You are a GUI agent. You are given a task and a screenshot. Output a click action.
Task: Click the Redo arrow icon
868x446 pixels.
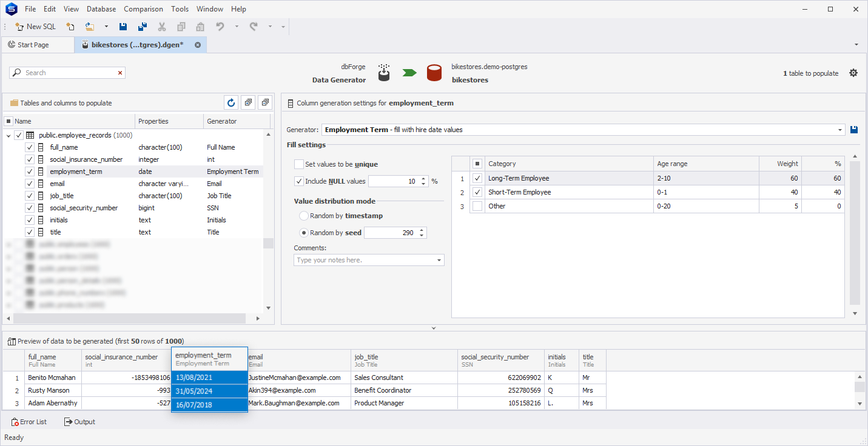tap(254, 27)
